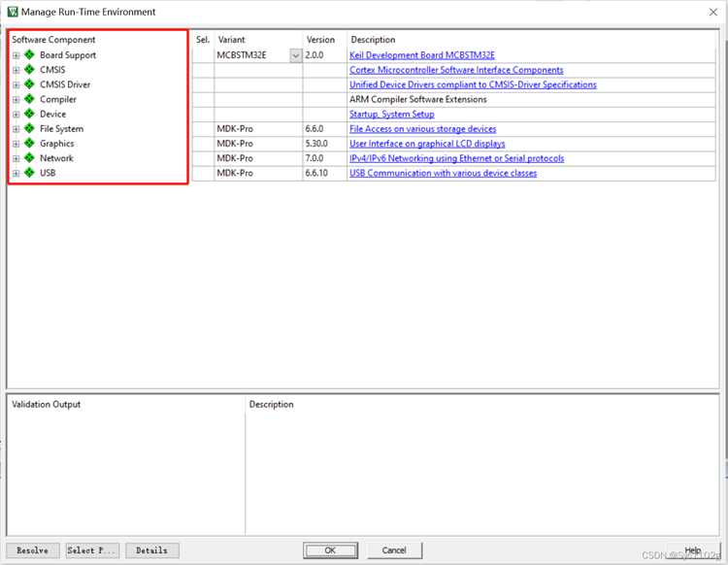Click the green diamond icon beside Board Support

(x=29, y=54)
